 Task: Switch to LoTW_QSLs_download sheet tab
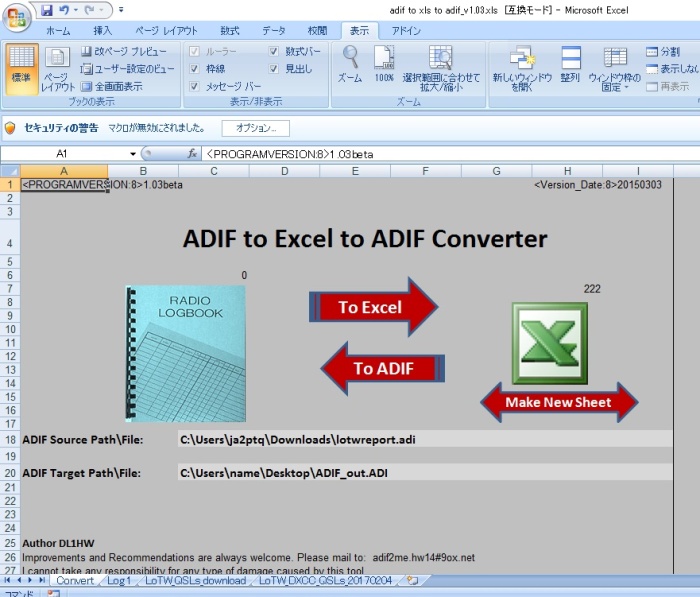(196, 580)
